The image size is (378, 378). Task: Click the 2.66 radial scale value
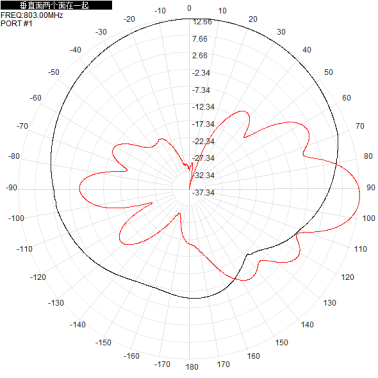(199, 55)
